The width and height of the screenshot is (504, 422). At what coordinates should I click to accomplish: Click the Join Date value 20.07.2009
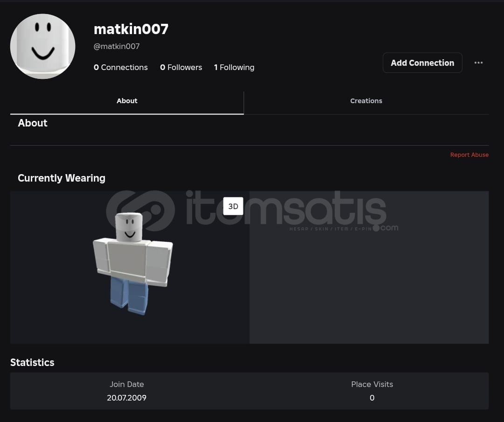pyautogui.click(x=126, y=398)
